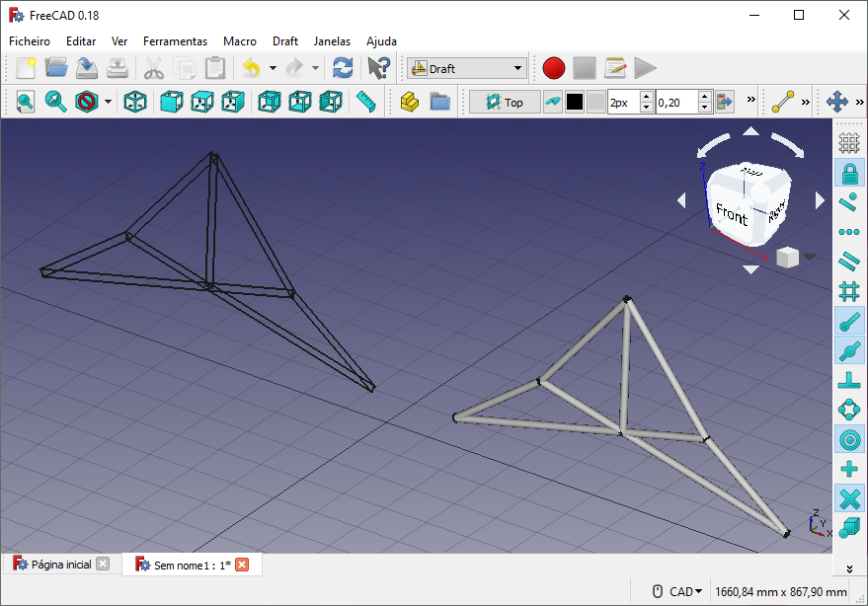Expand the draw style dropdown arrow
The image size is (868, 606).
108,102
